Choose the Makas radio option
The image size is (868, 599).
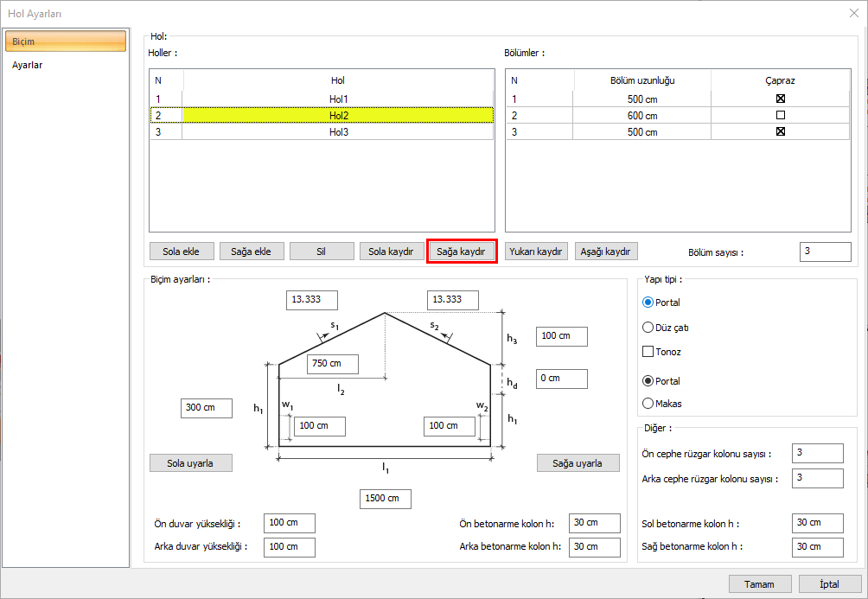coord(648,403)
